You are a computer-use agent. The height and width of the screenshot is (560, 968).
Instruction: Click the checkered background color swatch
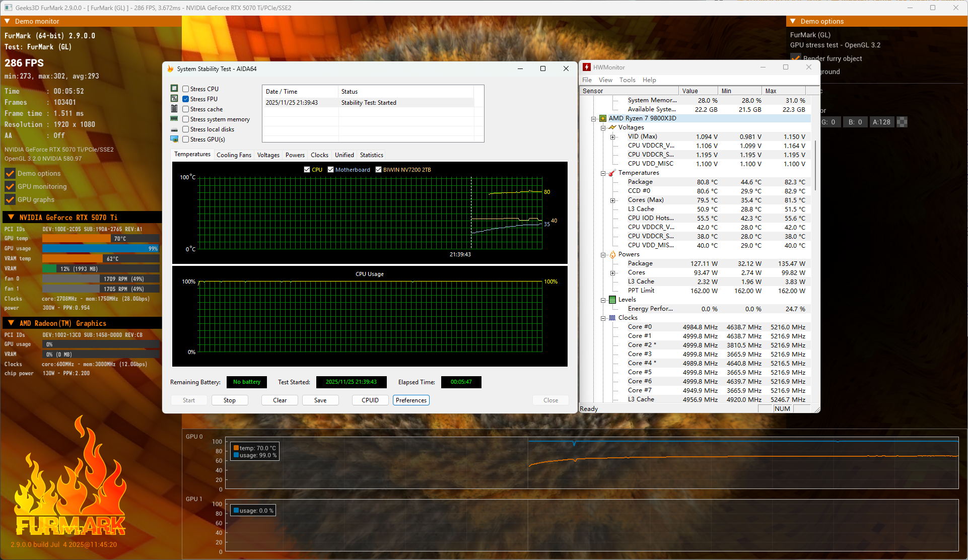tap(902, 122)
